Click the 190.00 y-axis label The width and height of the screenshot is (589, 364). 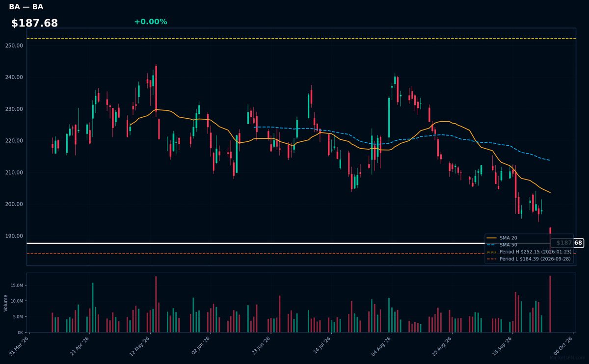click(x=14, y=236)
